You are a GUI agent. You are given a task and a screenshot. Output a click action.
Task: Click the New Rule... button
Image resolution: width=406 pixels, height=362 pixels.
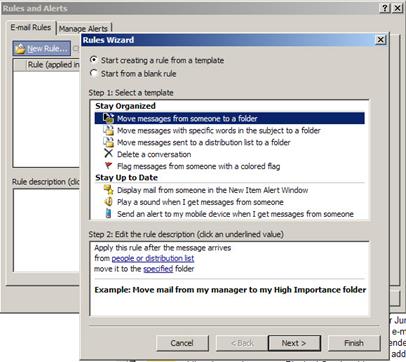tap(42, 49)
